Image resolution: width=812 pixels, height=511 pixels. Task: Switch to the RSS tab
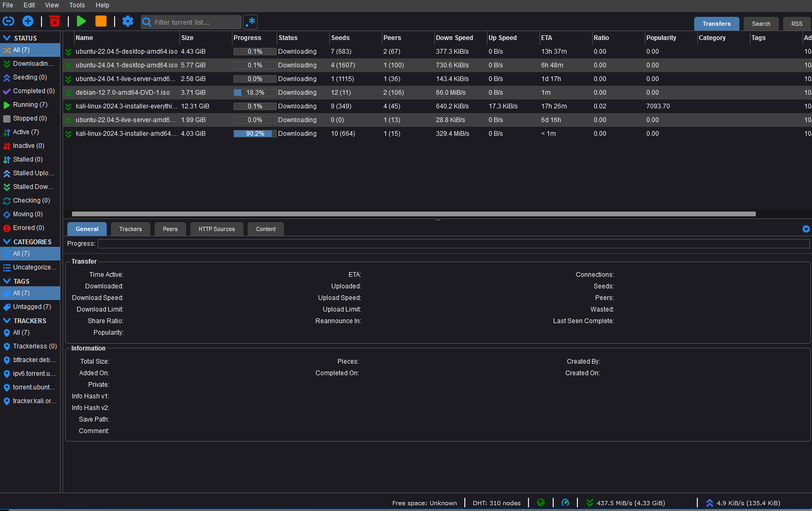click(x=797, y=24)
